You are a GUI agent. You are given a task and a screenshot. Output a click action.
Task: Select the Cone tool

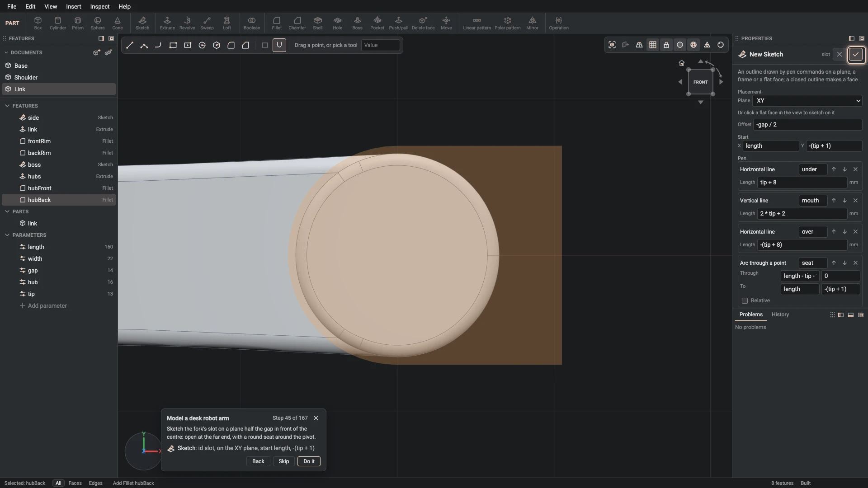118,23
